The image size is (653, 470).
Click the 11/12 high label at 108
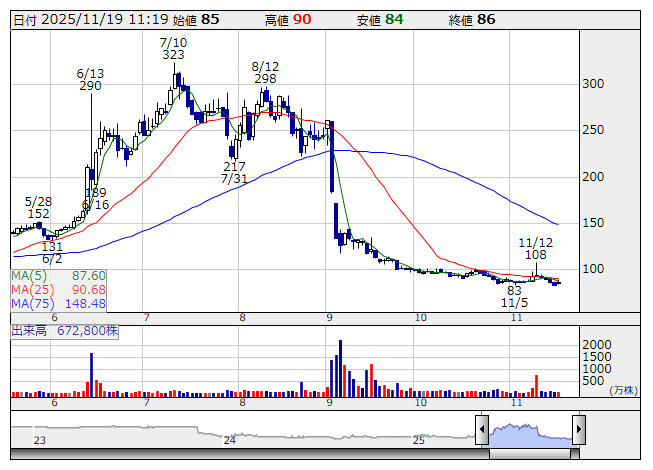coord(536,249)
